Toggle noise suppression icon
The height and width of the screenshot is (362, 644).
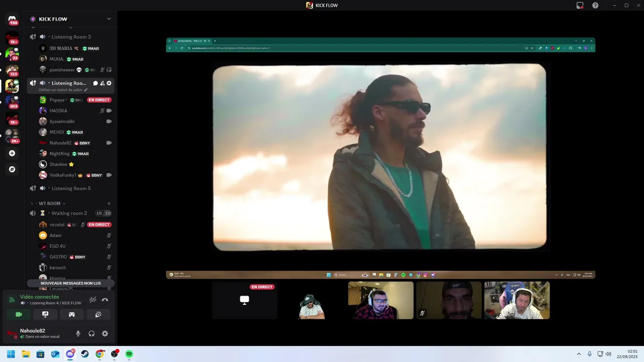(93, 300)
